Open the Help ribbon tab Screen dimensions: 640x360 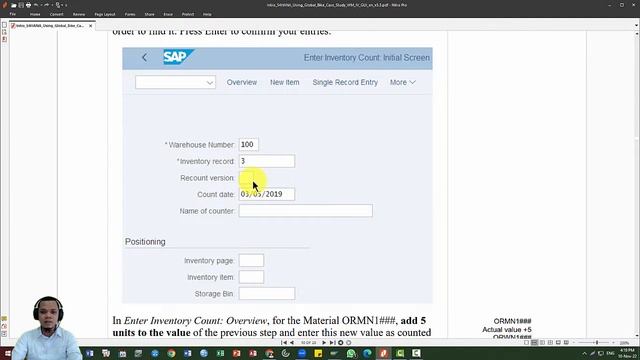click(x=207, y=14)
